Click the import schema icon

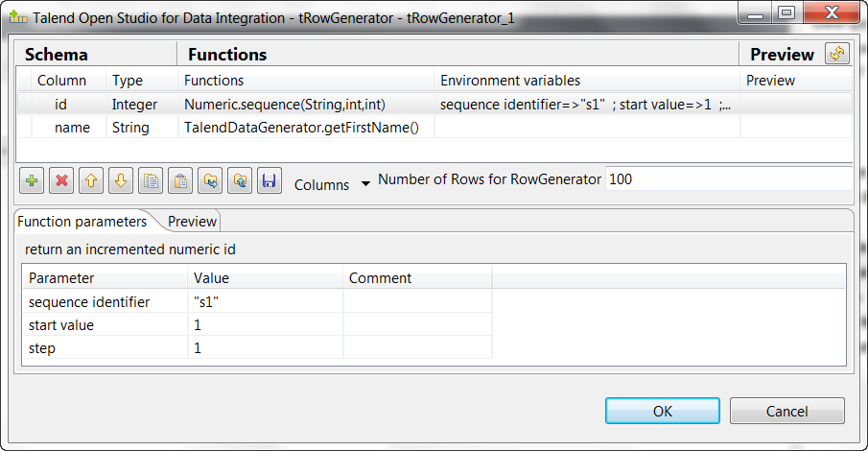(x=210, y=179)
